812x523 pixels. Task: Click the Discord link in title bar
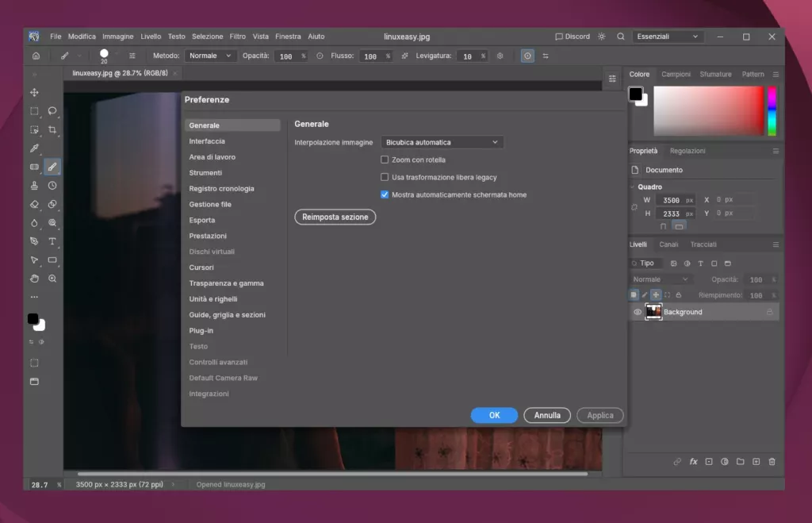coord(573,37)
